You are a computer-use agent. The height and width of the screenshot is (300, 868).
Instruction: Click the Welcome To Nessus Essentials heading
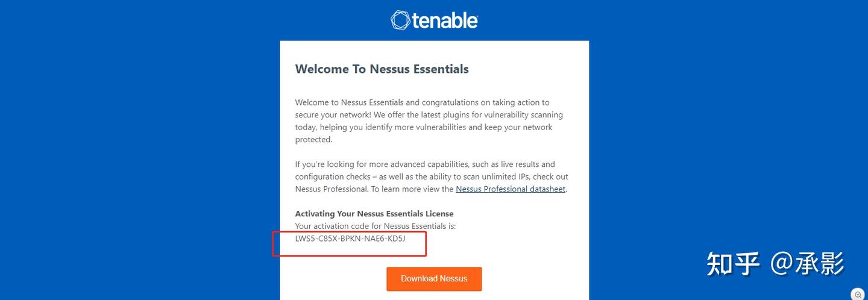[382, 69]
